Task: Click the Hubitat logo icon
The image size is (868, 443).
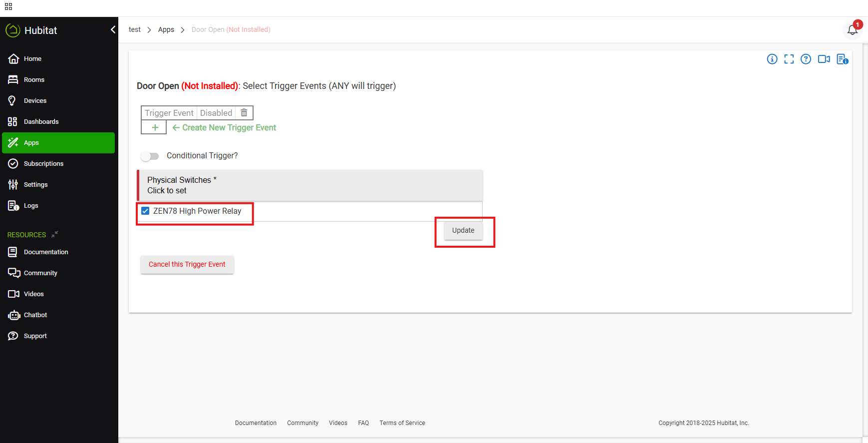Action: click(x=12, y=30)
